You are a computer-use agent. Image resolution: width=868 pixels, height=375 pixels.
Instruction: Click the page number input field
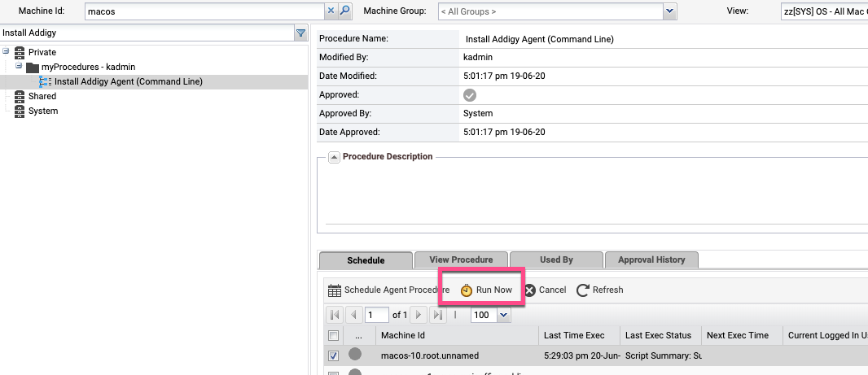[x=376, y=315]
